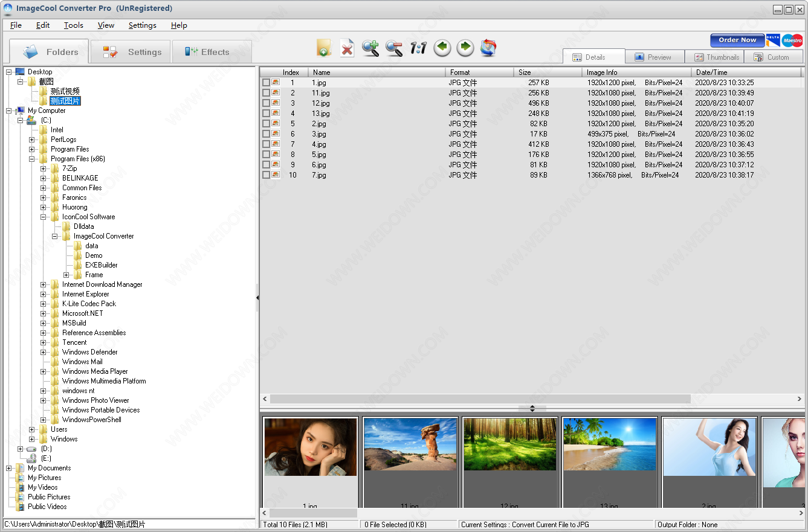This screenshot has width=808, height=532.
Task: Click the Maestro card icon
Action: point(792,40)
